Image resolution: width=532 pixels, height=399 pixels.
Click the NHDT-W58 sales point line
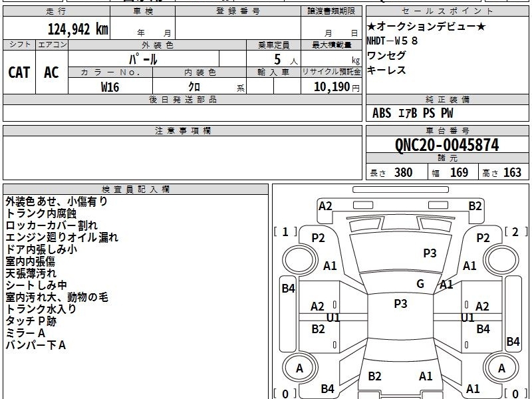click(x=392, y=41)
